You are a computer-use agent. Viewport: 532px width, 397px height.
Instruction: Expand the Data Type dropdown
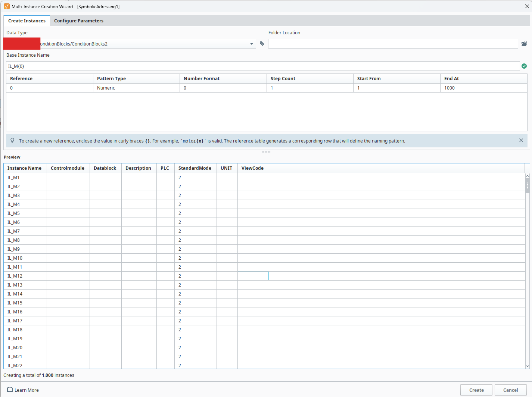pyautogui.click(x=252, y=44)
